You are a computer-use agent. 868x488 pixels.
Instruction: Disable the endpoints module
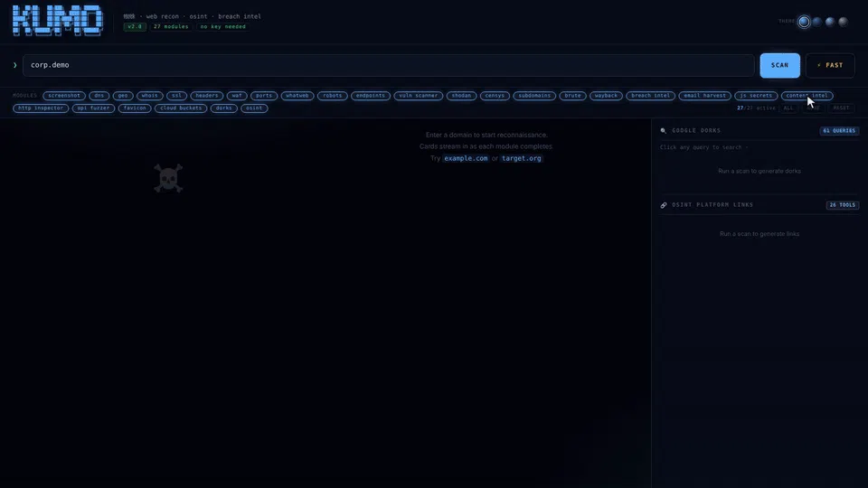tap(371, 96)
